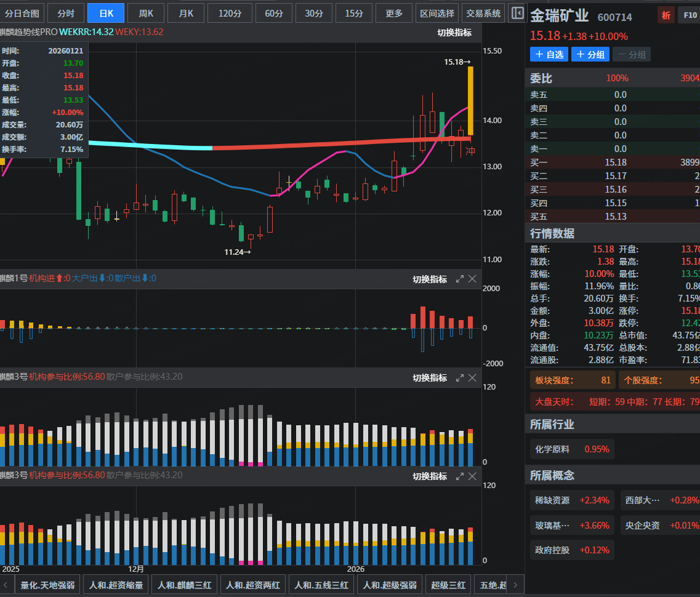Click the latest yellow limit-up candlestick
The height and width of the screenshot is (597, 700).
[470, 100]
